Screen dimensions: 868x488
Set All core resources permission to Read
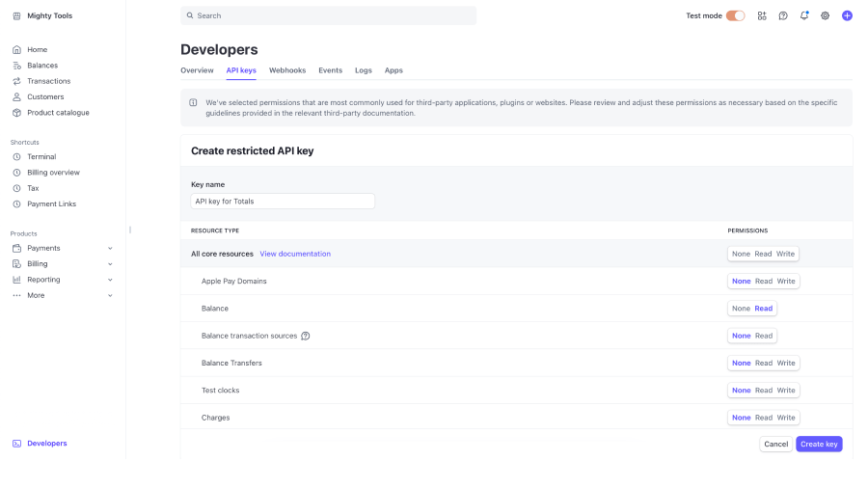coord(764,254)
